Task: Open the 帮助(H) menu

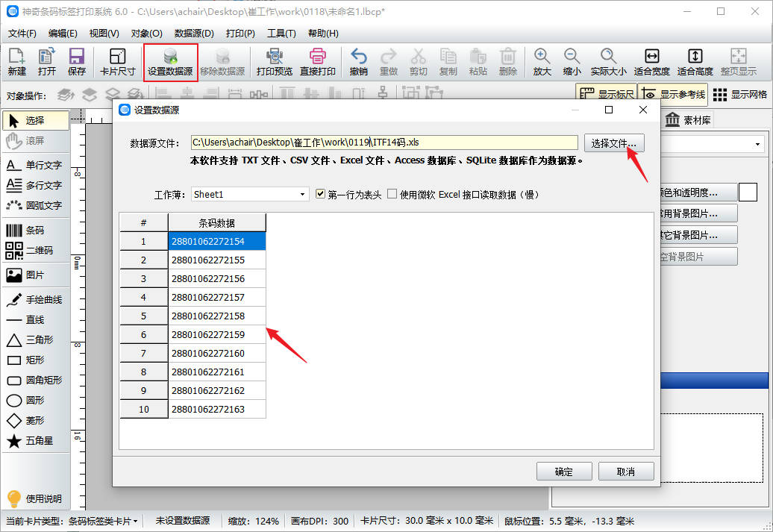Action: [323, 33]
